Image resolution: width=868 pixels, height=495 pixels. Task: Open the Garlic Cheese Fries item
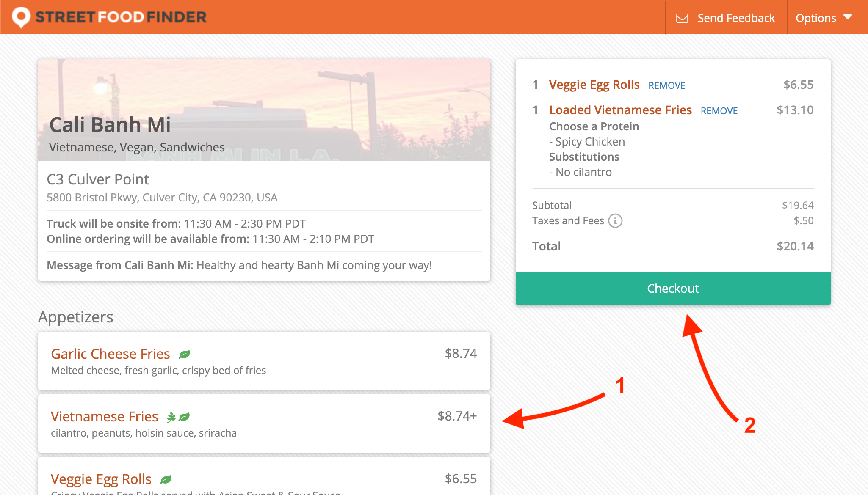[111, 353]
